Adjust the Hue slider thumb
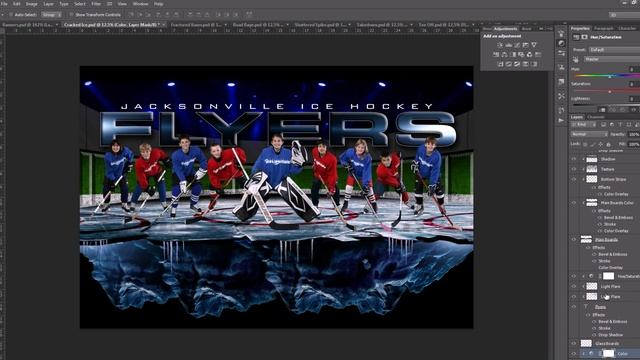The image size is (640, 360). [x=610, y=76]
